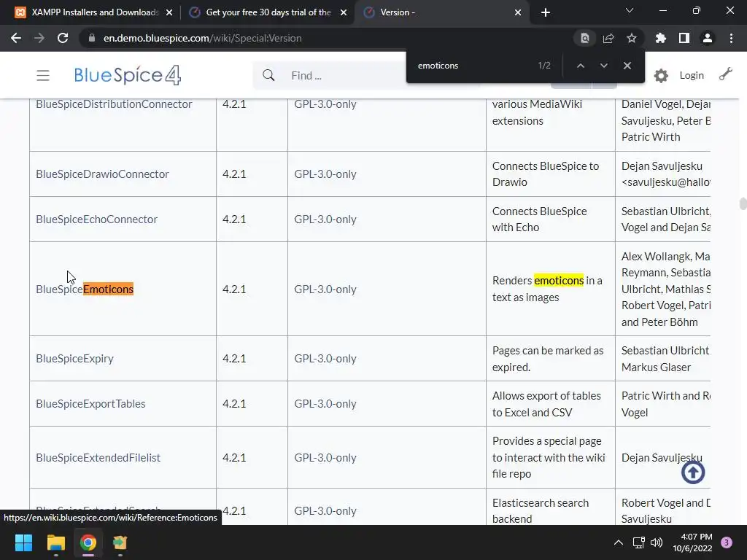The width and height of the screenshot is (747, 560).
Task: Click the scroll-to-top arrow button
Action: [693, 472]
